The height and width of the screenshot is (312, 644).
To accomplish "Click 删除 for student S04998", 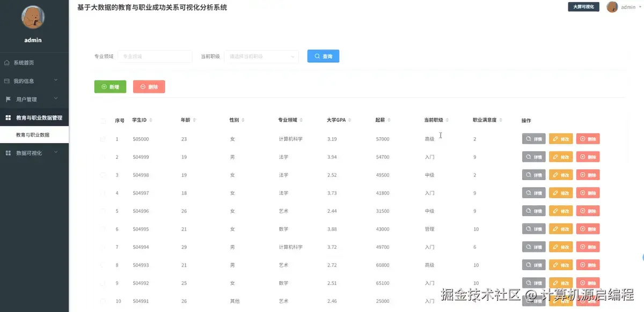I will (x=588, y=175).
